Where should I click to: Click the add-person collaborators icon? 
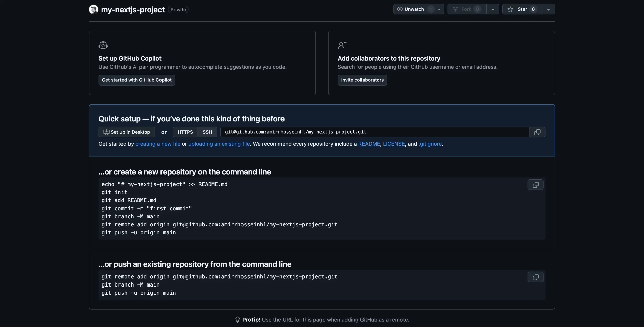click(342, 45)
